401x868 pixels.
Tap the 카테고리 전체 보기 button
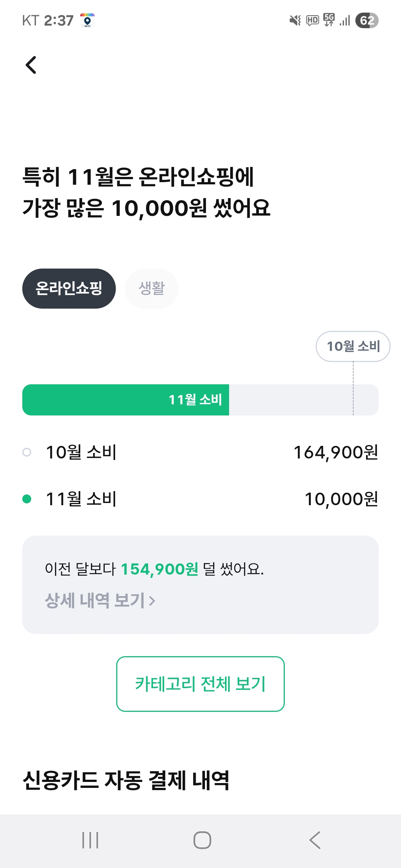[x=200, y=684]
